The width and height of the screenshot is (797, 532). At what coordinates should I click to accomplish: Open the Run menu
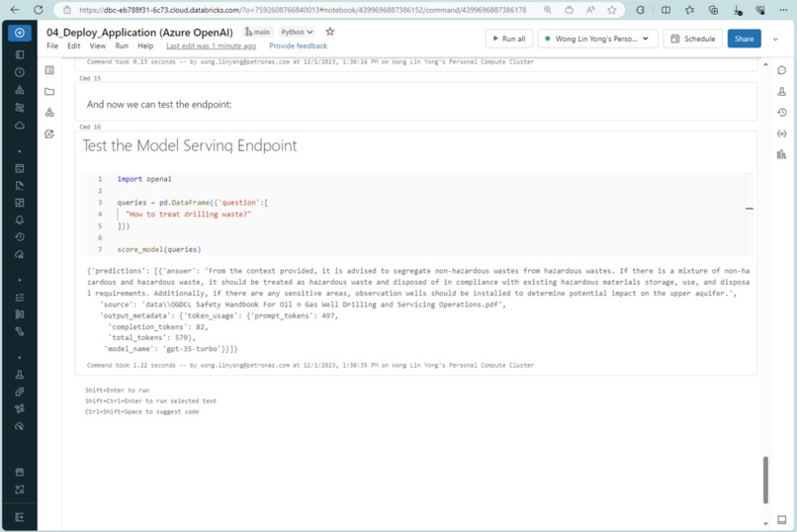[x=122, y=45]
